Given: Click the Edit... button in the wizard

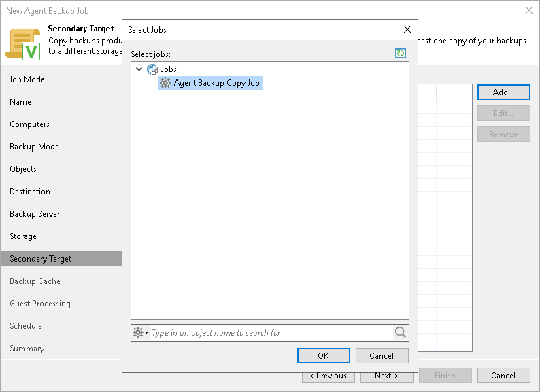Looking at the screenshot, I should (x=503, y=113).
